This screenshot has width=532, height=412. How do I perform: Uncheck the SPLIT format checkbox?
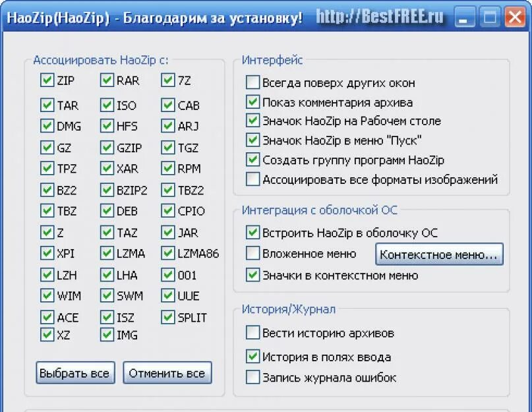[x=168, y=317]
